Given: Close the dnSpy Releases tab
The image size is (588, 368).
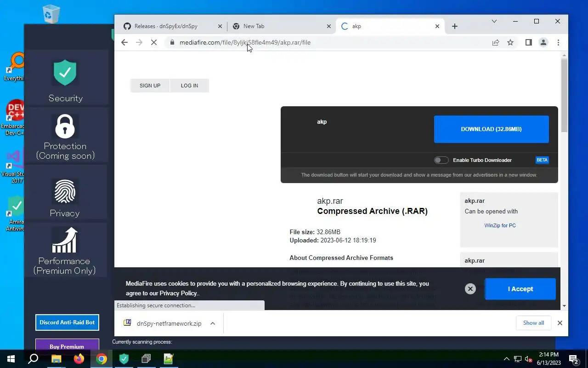Looking at the screenshot, I should 220,26.
